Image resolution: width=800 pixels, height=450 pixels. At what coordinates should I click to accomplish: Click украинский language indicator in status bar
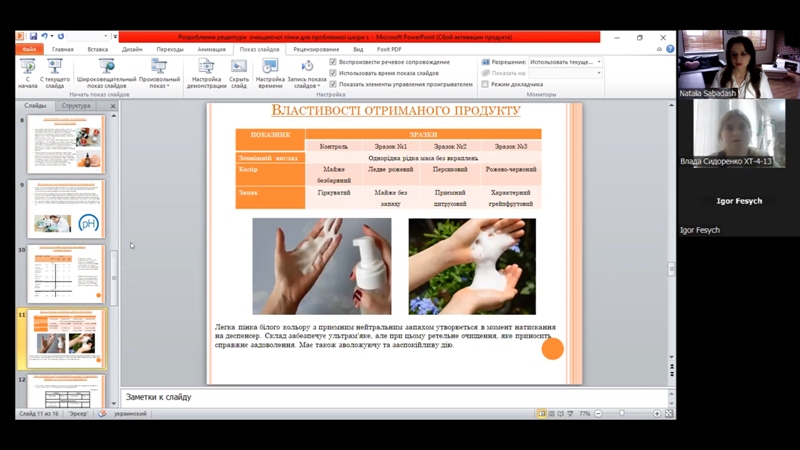[130, 414]
